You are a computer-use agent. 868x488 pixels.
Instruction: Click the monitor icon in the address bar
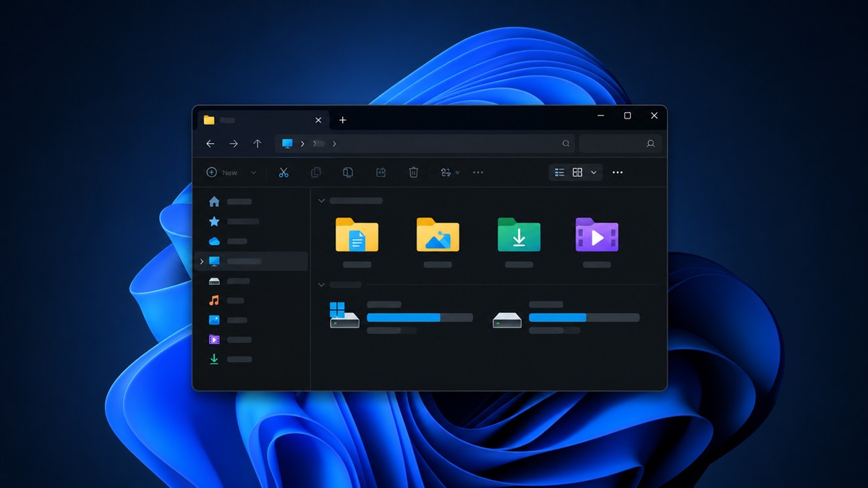pos(287,144)
